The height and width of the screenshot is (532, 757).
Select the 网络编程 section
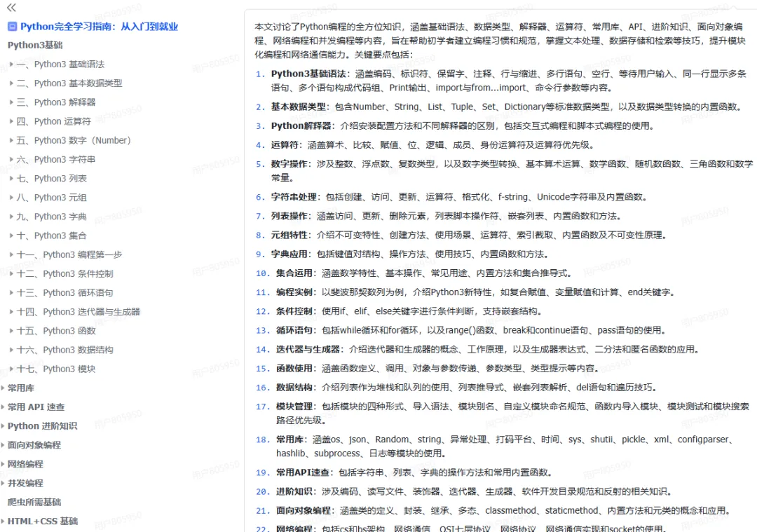coord(25,465)
